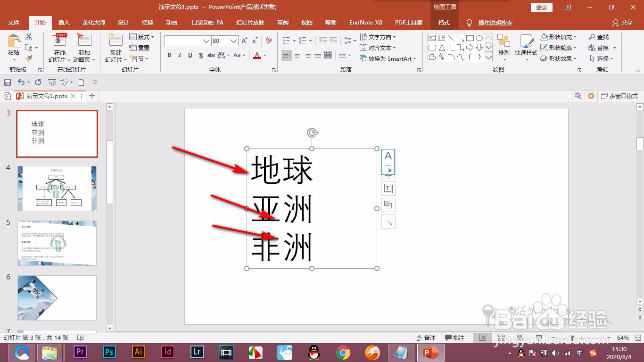
Task: Toggle center text alignment
Action: pos(297,55)
